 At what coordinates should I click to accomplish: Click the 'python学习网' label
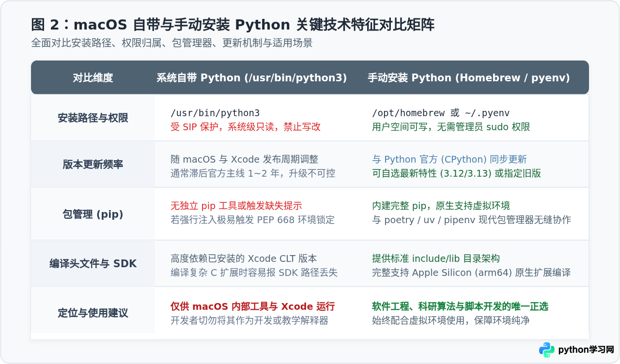[586, 349]
